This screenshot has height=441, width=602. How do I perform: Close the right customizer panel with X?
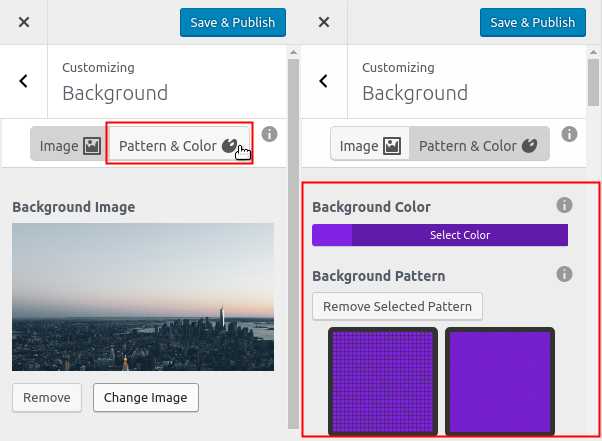pyautogui.click(x=324, y=22)
